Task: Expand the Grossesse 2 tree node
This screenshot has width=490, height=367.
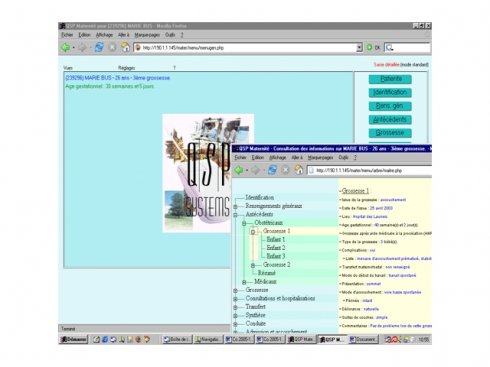Action: coord(253,265)
